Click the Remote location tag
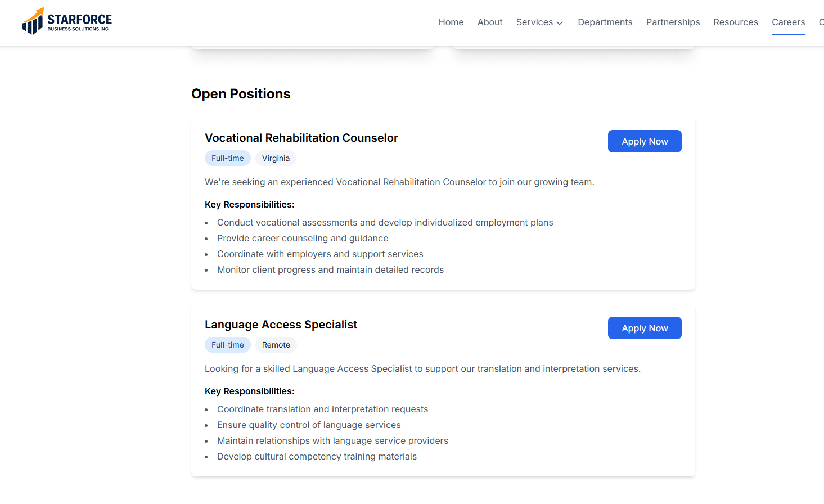This screenshot has width=824, height=504. [276, 345]
